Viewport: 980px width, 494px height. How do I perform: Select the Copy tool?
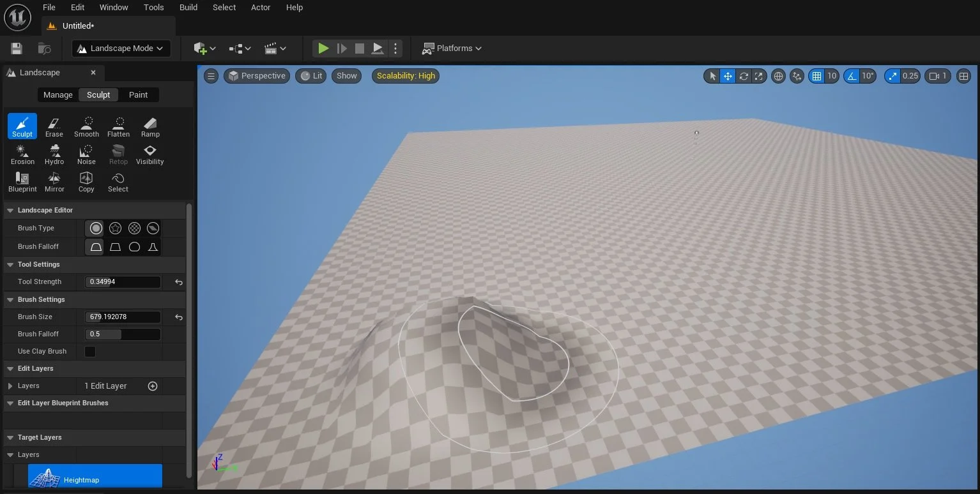point(86,181)
